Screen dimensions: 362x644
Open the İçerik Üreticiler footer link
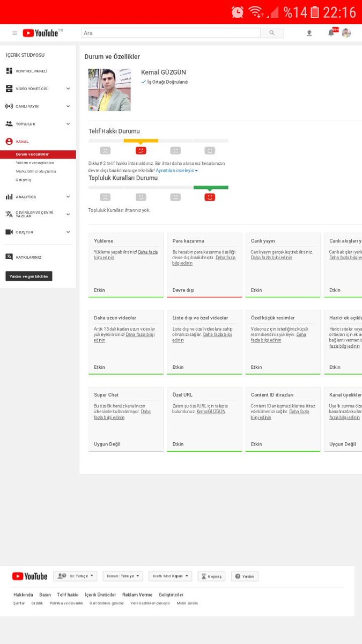100,595
